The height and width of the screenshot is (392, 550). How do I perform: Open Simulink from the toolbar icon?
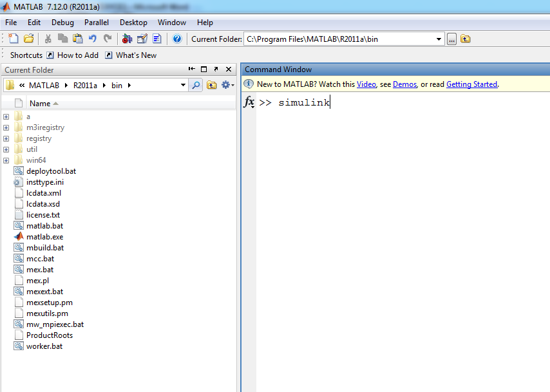[127, 39]
